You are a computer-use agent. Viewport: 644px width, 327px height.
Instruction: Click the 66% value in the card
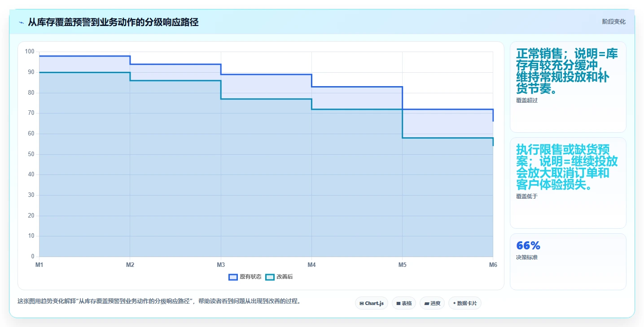pyautogui.click(x=528, y=245)
